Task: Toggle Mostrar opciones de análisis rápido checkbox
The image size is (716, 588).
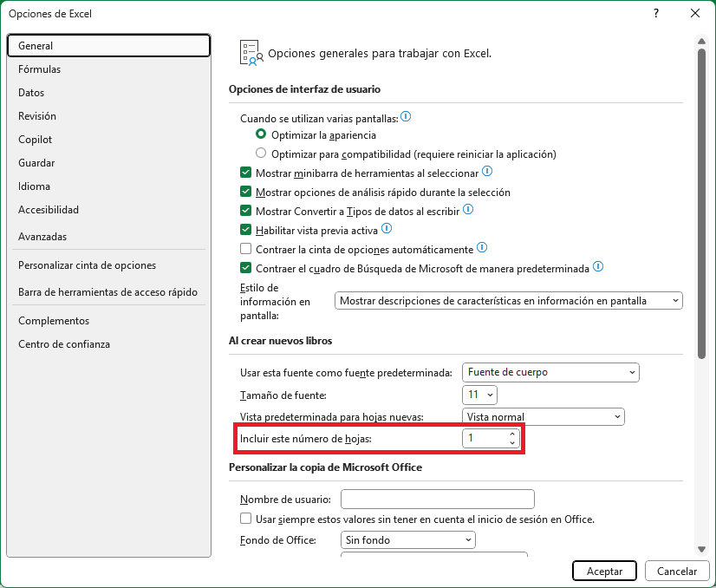Action: [x=245, y=192]
